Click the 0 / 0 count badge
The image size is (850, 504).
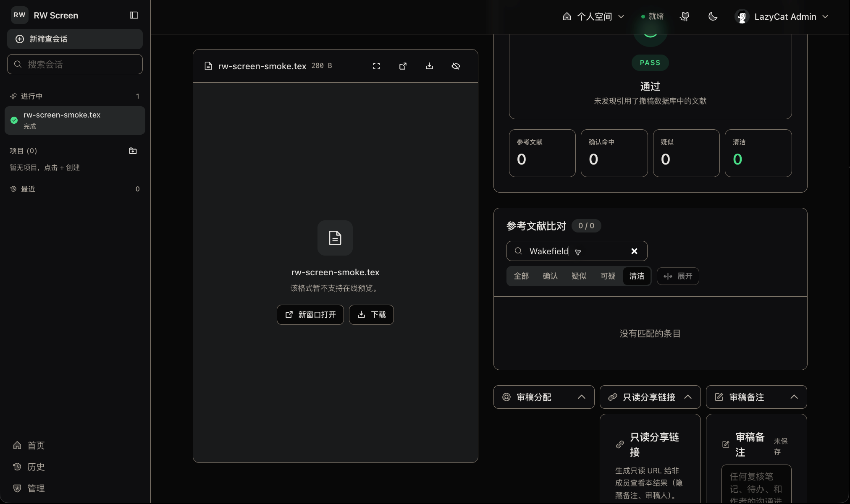click(x=586, y=226)
